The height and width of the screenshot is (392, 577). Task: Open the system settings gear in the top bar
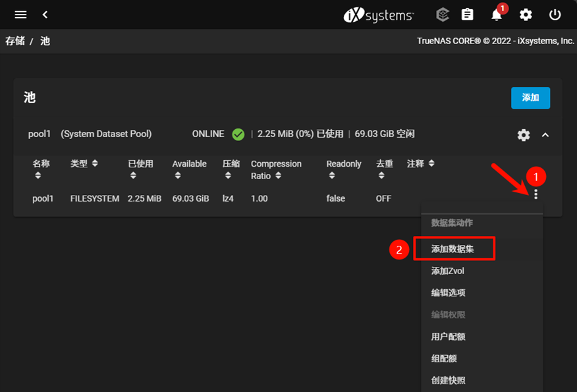click(x=525, y=14)
